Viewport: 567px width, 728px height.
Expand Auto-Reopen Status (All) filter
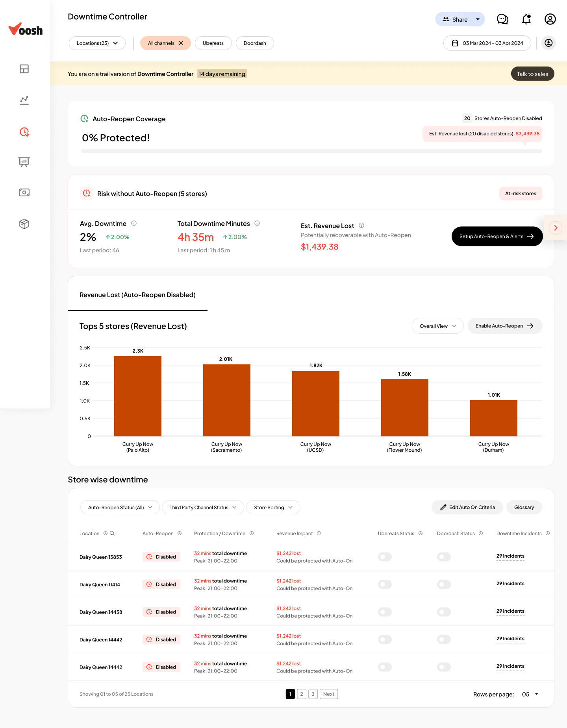(x=120, y=507)
